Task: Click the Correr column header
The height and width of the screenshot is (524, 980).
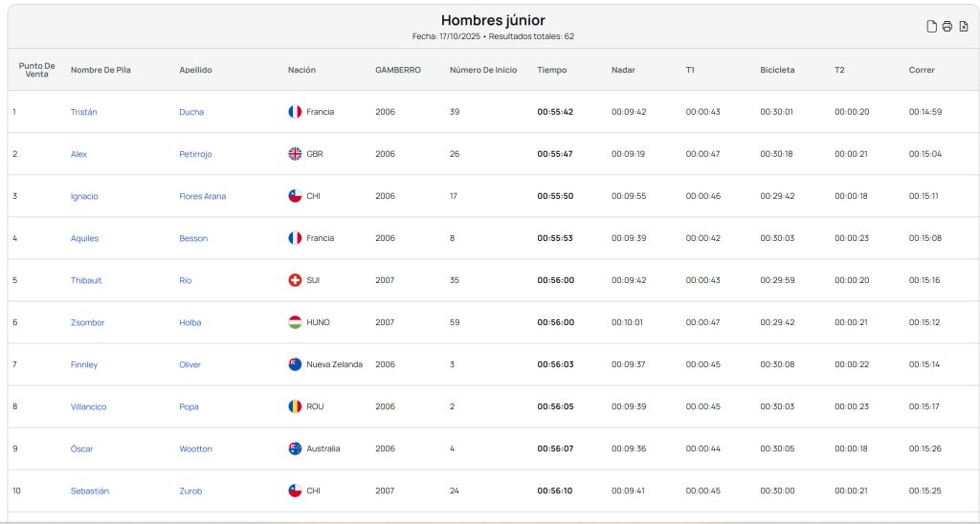Action: click(922, 70)
